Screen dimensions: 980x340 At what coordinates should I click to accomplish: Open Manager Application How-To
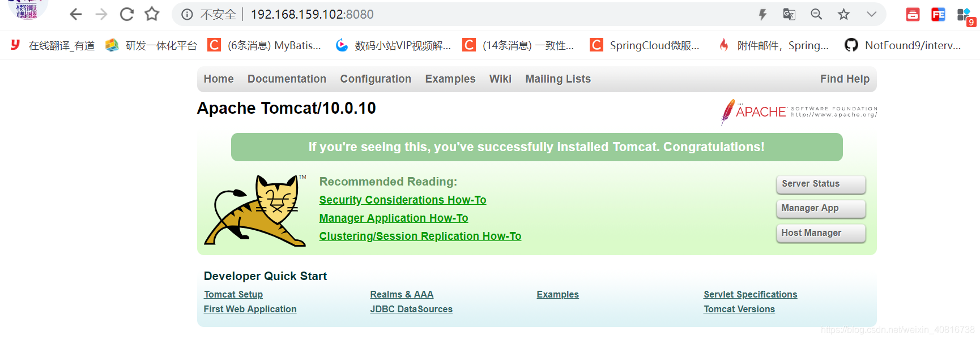tap(394, 218)
